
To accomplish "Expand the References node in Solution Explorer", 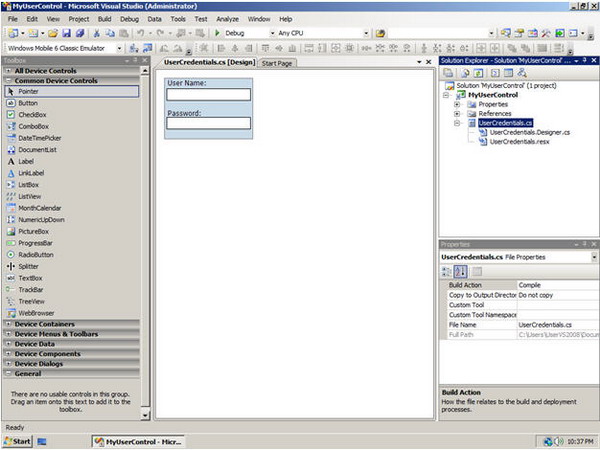I will point(457,114).
